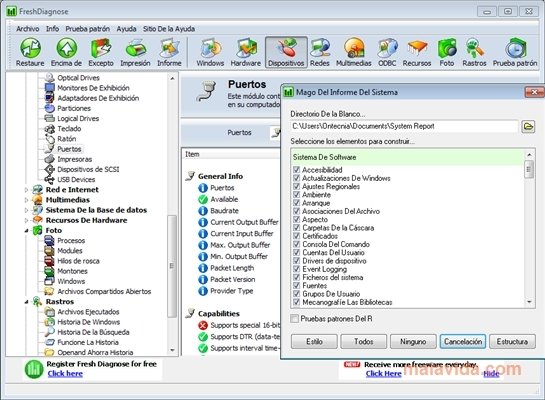Click the Prueba patrón toolbar icon
This screenshot has width=545, height=400.
[515, 52]
